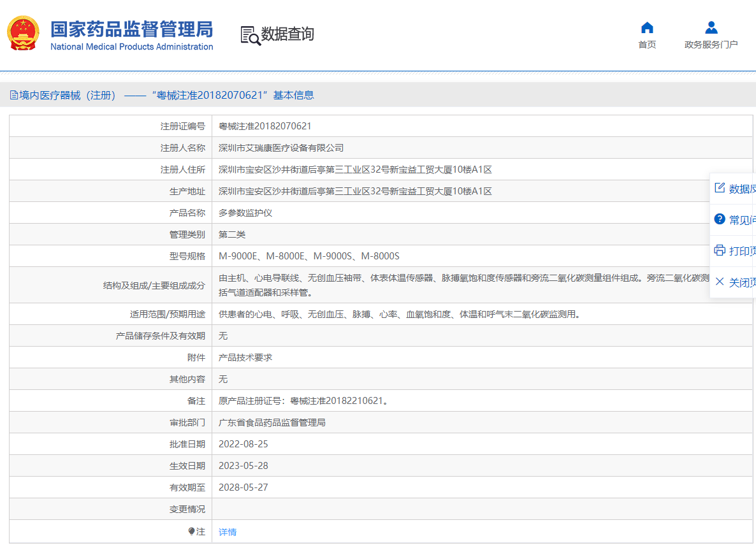Click the breadcrumb title 境内医疗器械（注册）
This screenshot has width=756, height=548.
(68, 96)
